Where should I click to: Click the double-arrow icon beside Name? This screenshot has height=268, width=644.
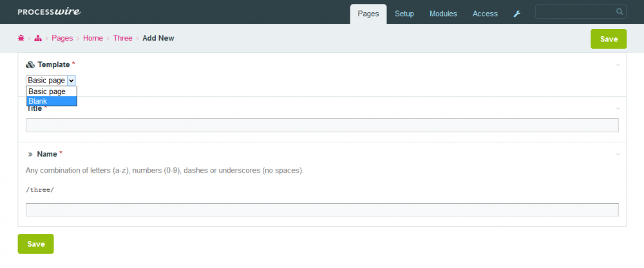(x=30, y=155)
